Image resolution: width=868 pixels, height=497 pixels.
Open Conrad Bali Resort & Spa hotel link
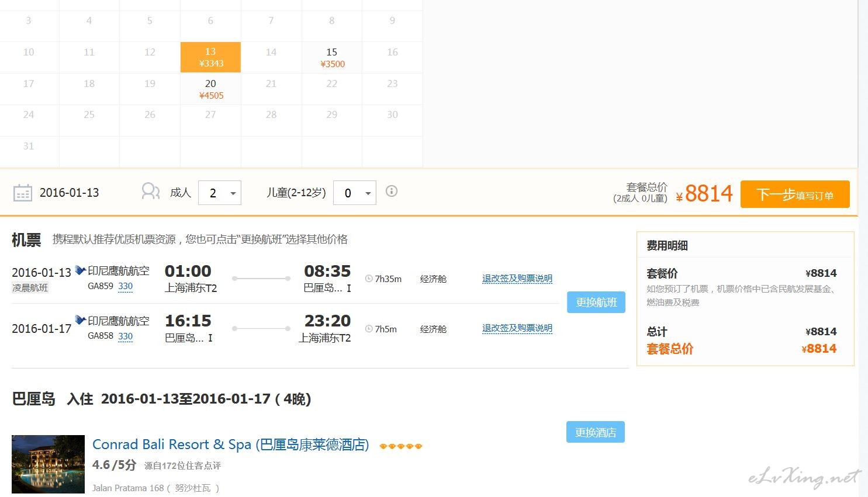(x=231, y=444)
